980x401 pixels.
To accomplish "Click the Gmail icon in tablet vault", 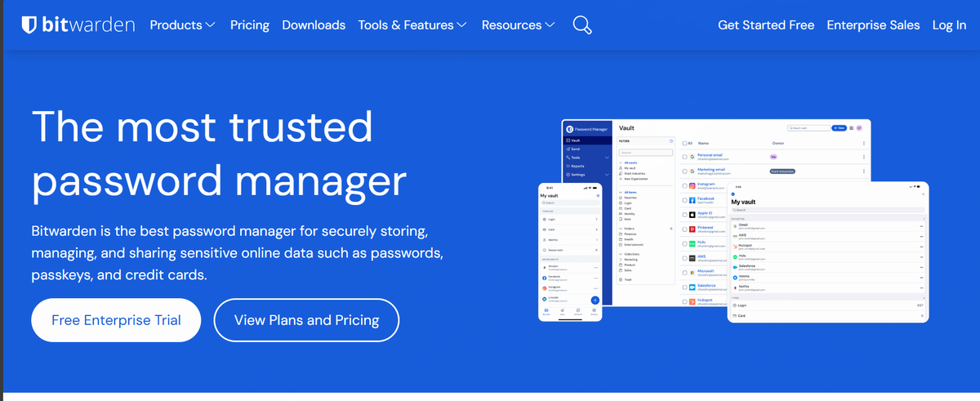I will 735,226.
